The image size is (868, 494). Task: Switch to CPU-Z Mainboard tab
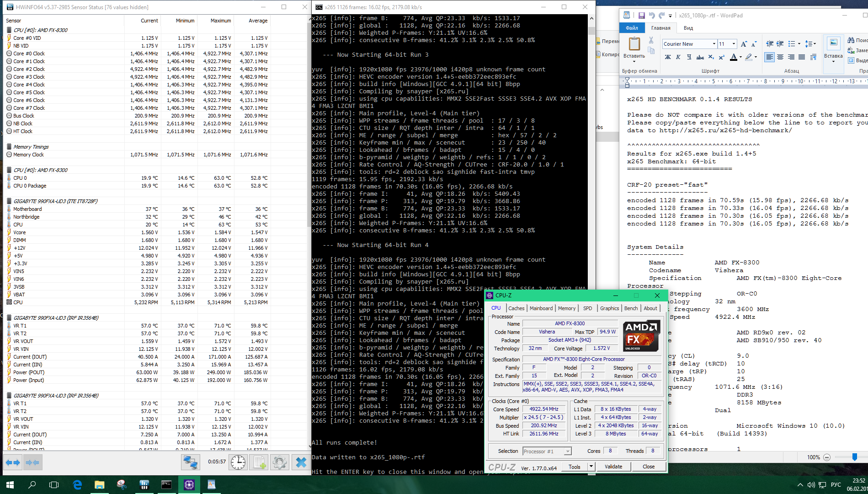pyautogui.click(x=541, y=308)
